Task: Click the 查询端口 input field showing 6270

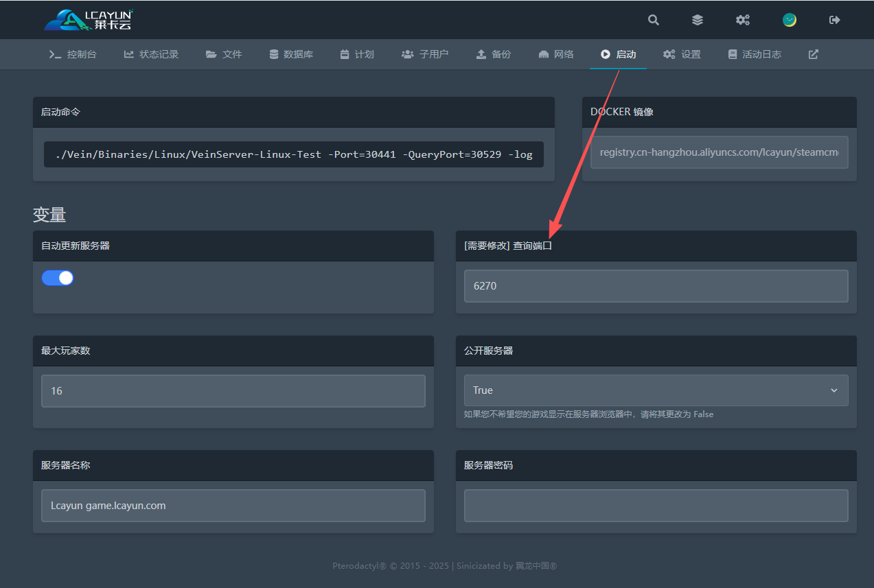Action: pyautogui.click(x=656, y=286)
